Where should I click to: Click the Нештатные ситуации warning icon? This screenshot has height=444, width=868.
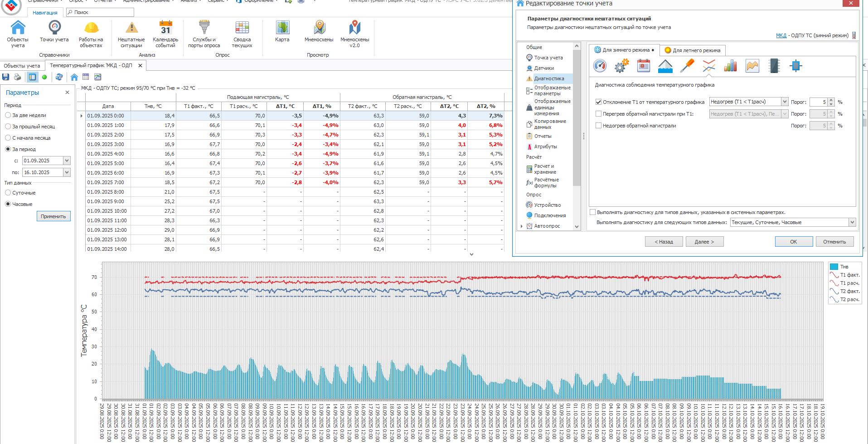[131, 34]
